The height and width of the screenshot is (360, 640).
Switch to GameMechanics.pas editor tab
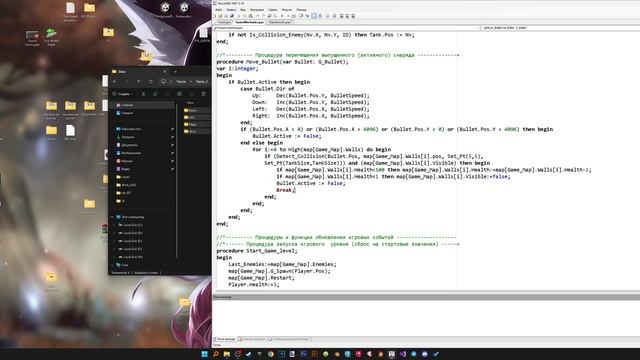tap(249, 22)
